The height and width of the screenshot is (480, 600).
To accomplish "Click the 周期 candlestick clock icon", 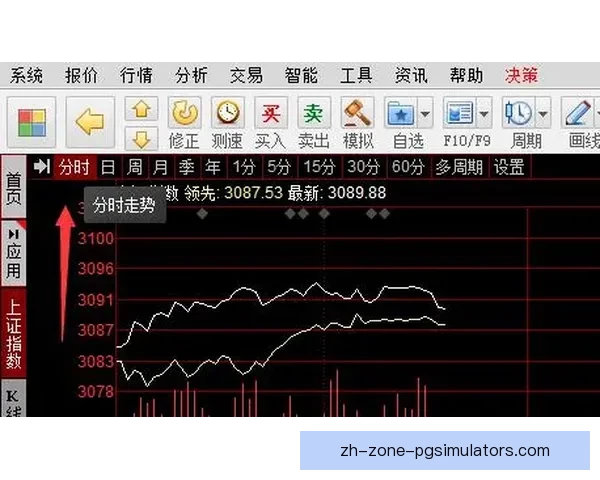I will click(x=518, y=113).
